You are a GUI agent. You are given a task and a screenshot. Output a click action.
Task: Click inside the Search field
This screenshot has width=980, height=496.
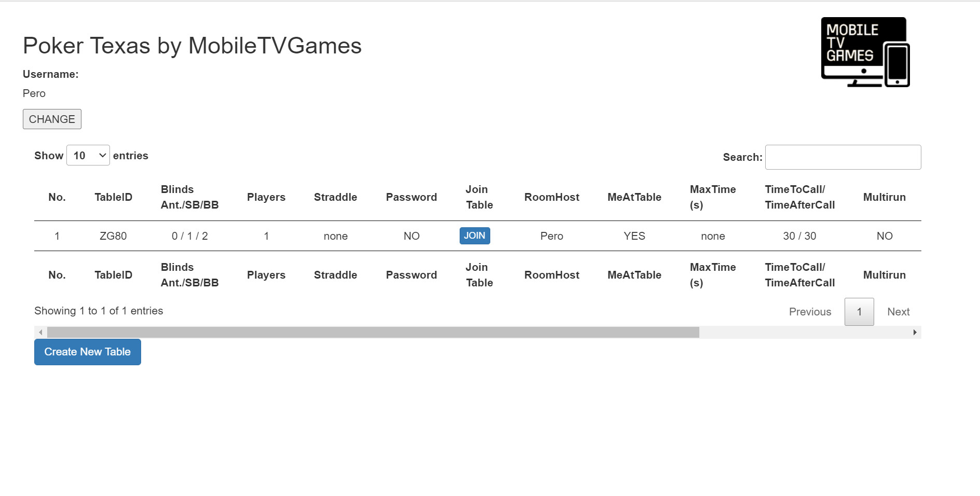coord(843,157)
